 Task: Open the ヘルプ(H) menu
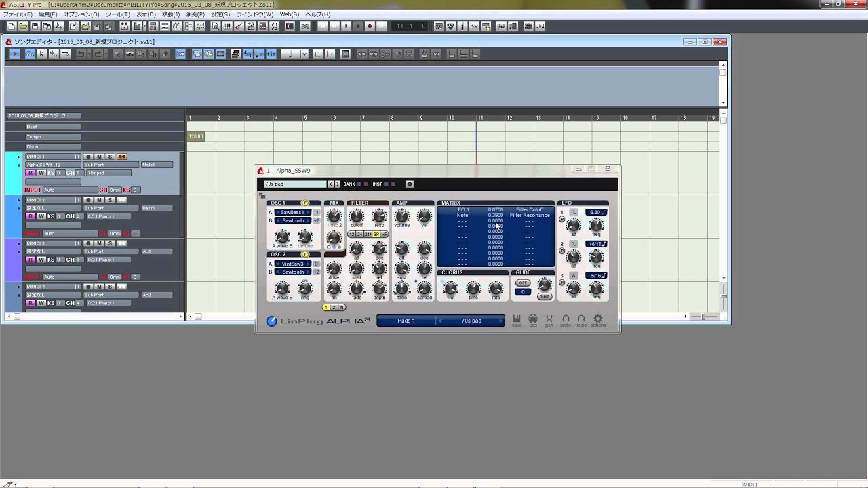[317, 14]
